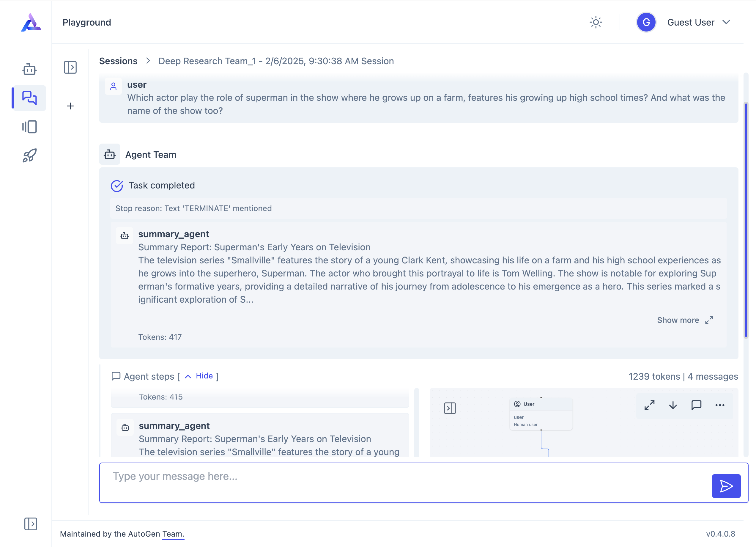Collapse the sessions sidebar with the panel chevron
Screen dimensions: 756x547
[x=70, y=67]
